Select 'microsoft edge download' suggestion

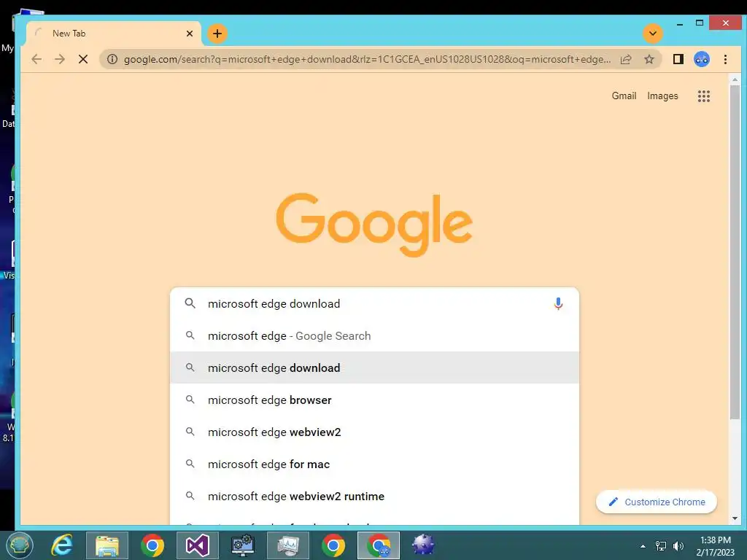click(374, 367)
